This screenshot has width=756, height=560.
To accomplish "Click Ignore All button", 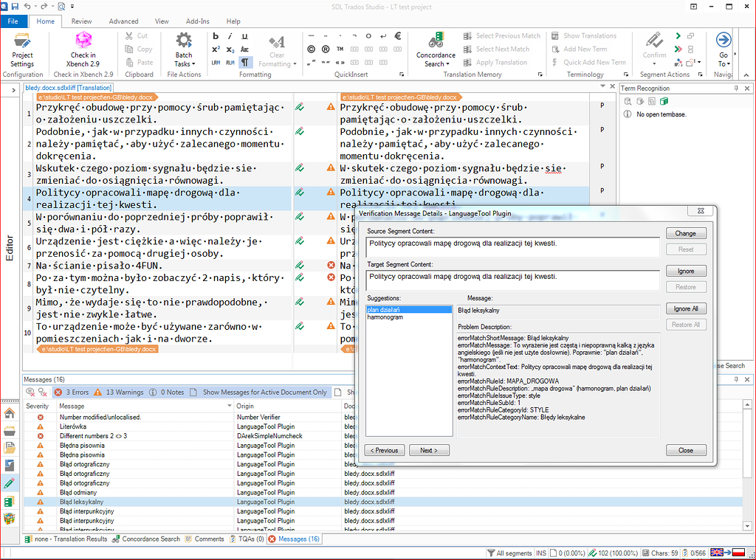I will (686, 308).
